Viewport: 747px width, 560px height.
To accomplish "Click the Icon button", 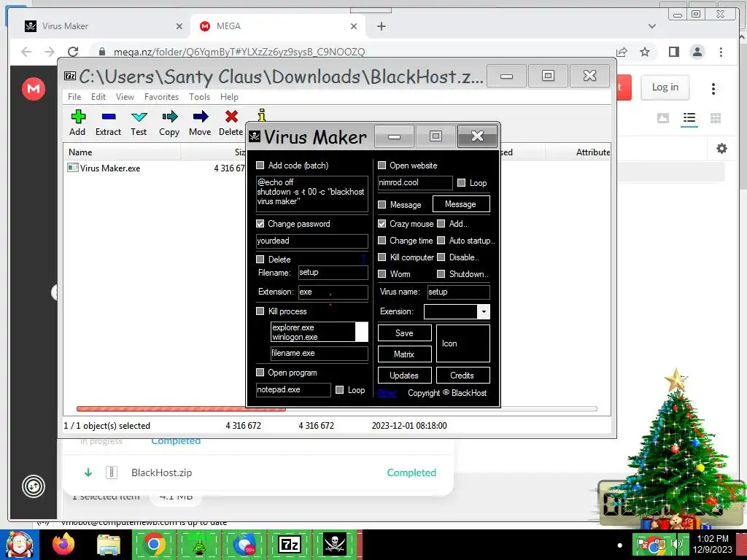I will 462,343.
